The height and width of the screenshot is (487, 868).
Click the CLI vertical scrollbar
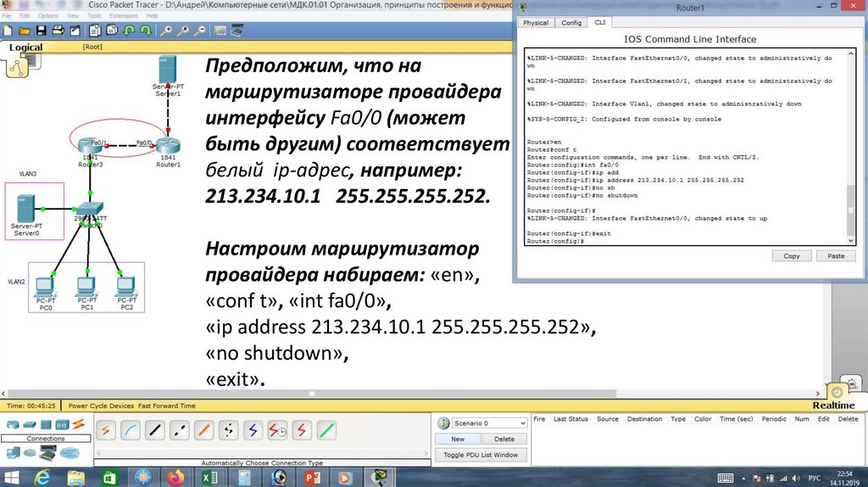click(851, 147)
